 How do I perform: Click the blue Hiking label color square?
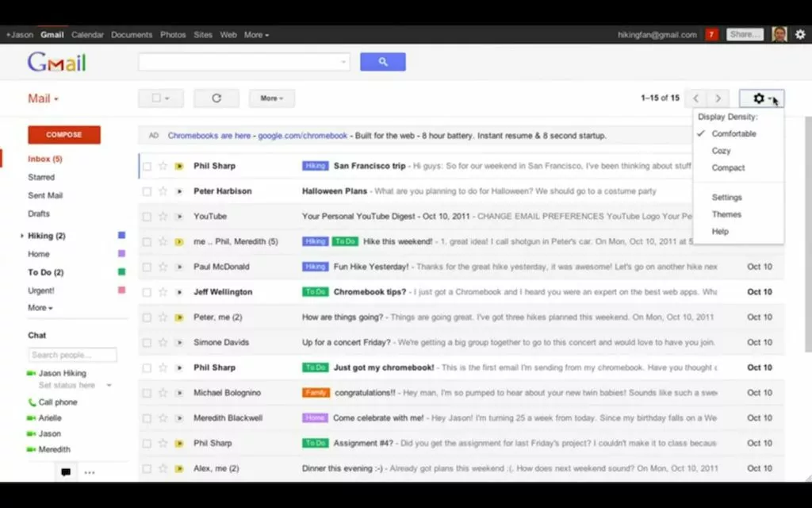[121, 235]
